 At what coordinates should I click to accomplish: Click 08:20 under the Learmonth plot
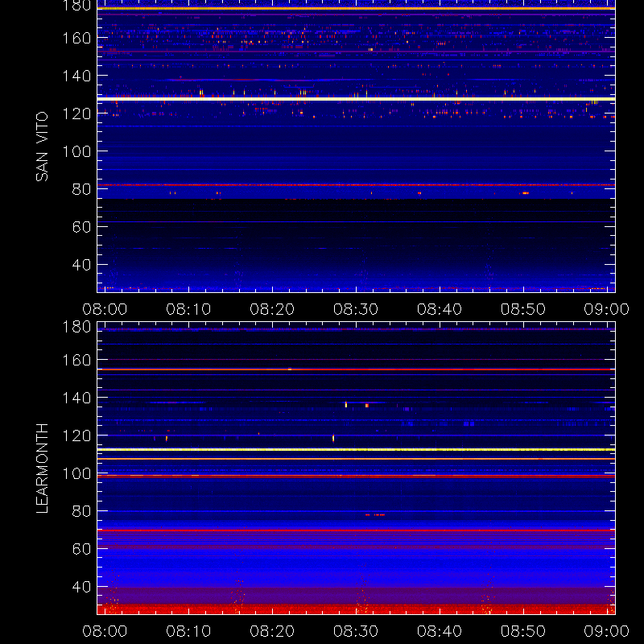point(272,631)
